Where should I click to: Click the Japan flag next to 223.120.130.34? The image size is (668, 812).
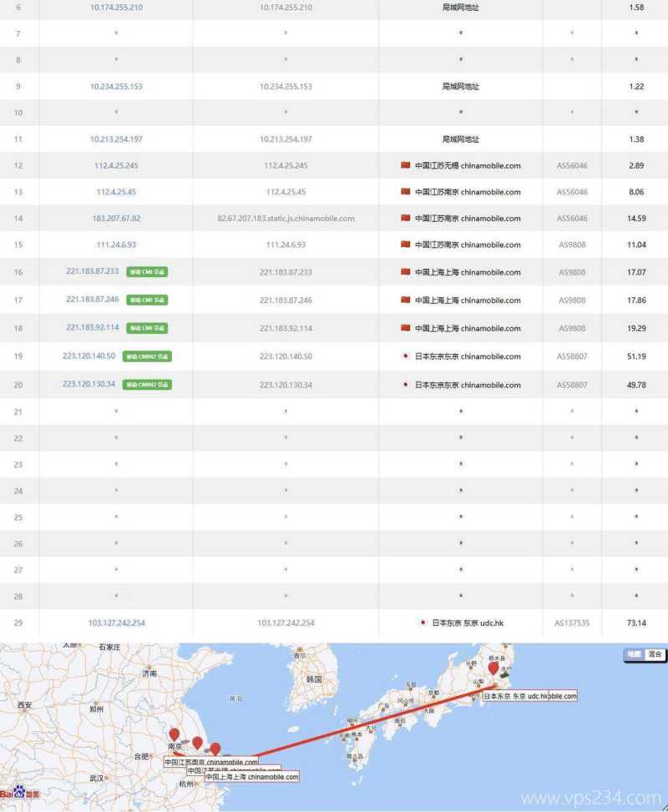click(407, 385)
